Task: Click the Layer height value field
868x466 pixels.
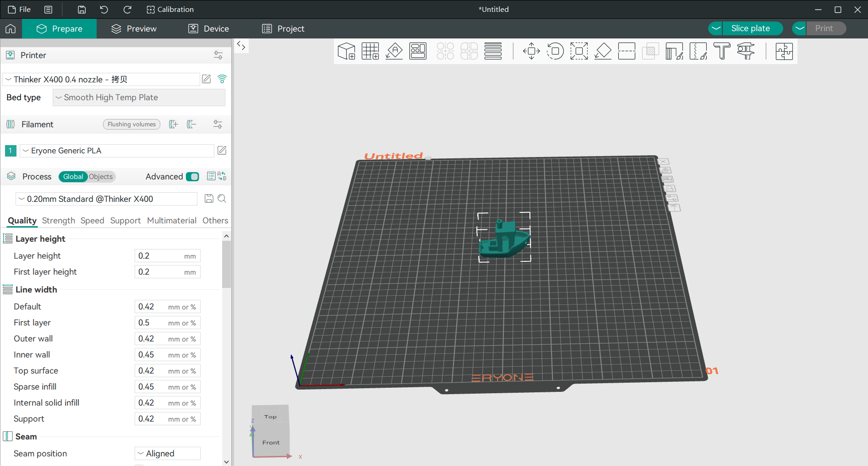Action: 168,256
